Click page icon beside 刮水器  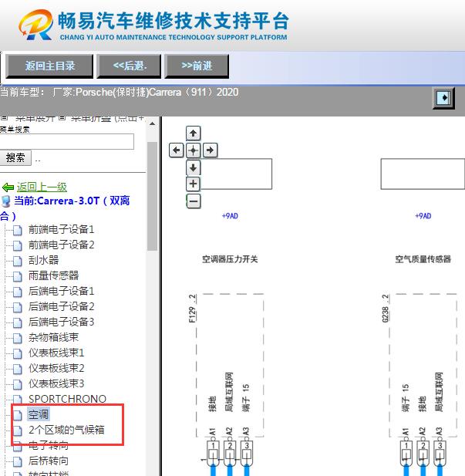click(17, 261)
